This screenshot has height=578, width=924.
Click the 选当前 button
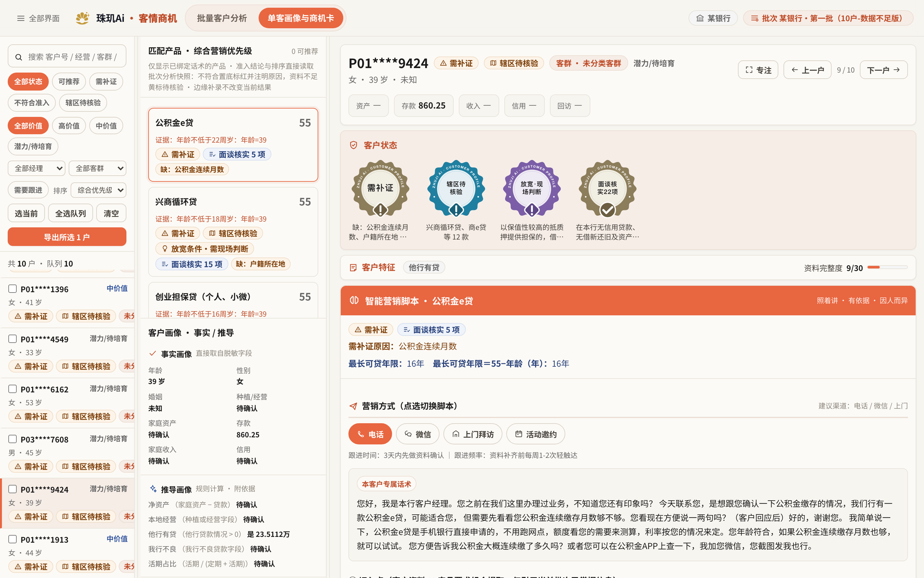(x=26, y=213)
